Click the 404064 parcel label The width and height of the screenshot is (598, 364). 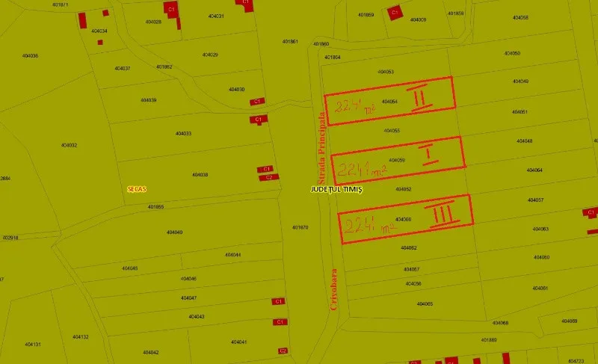tap(534, 170)
